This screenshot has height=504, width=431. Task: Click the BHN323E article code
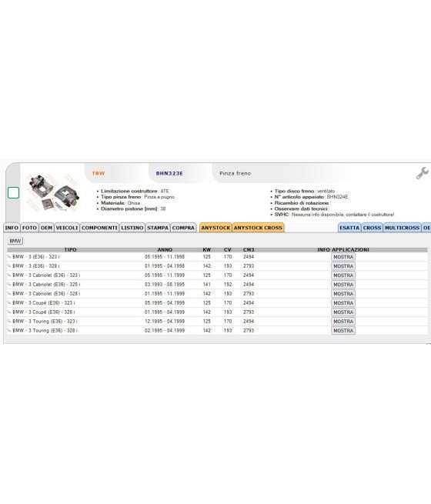click(169, 173)
